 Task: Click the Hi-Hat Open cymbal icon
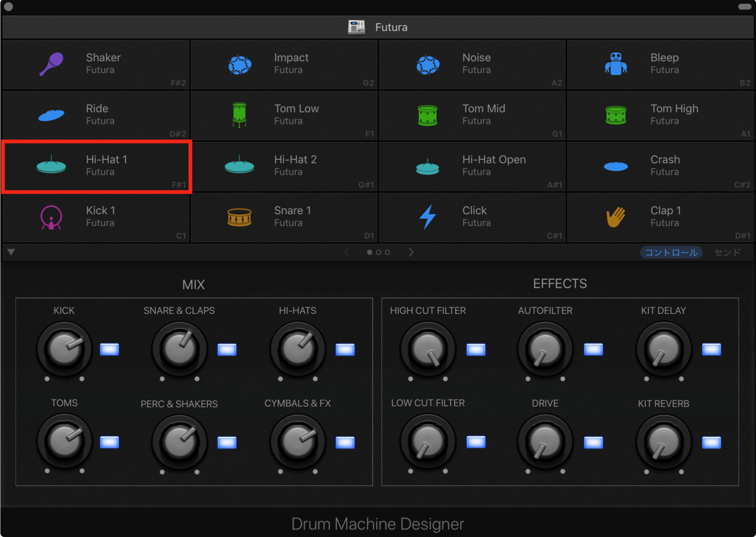coord(428,166)
